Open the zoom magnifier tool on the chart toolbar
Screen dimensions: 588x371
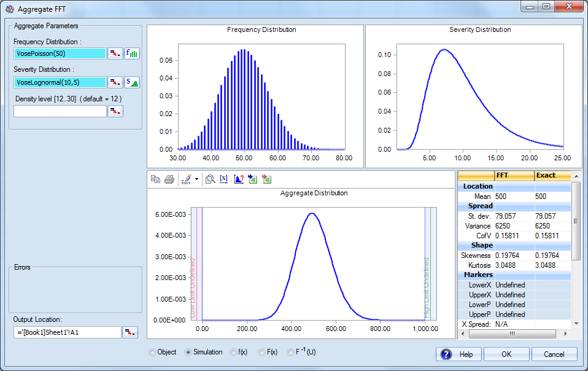click(211, 178)
